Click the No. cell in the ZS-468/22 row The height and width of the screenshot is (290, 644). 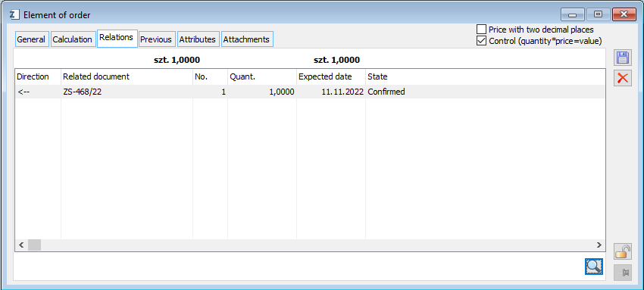pos(211,92)
